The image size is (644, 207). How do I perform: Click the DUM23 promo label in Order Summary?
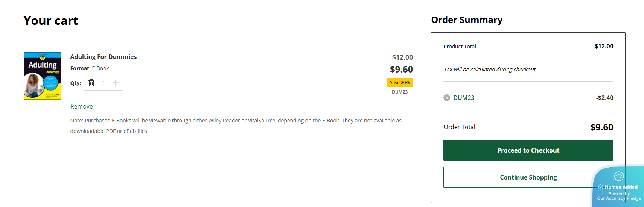(x=464, y=98)
